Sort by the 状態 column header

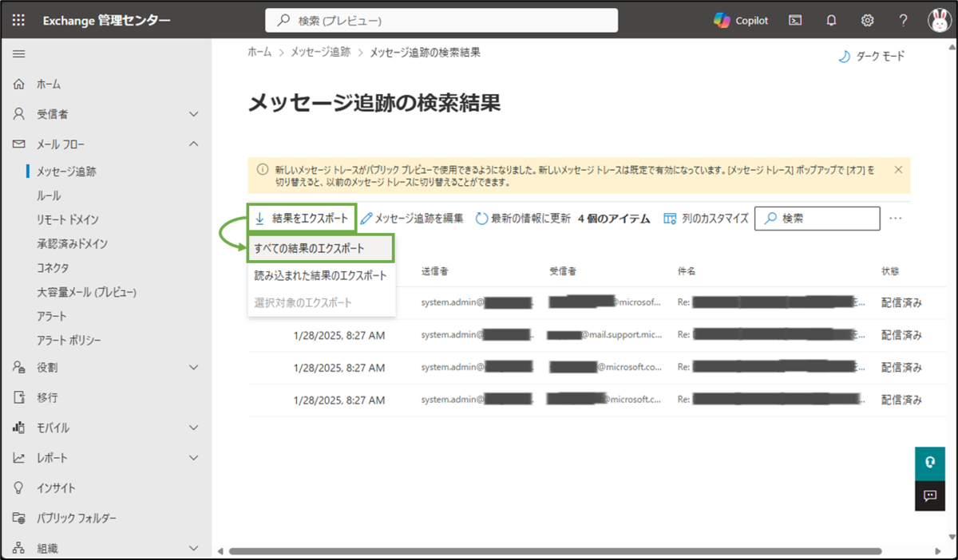pos(890,271)
